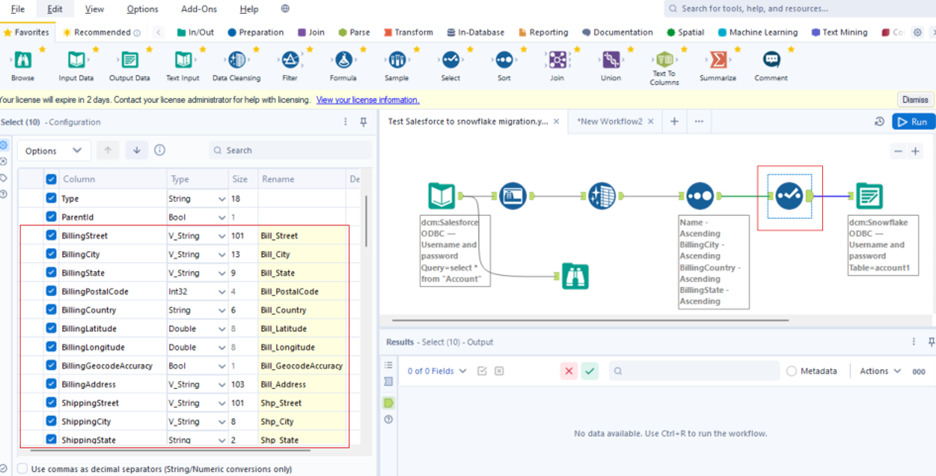Enable use commas as decimal separators
This screenshot has width=936, height=476.
22,468
